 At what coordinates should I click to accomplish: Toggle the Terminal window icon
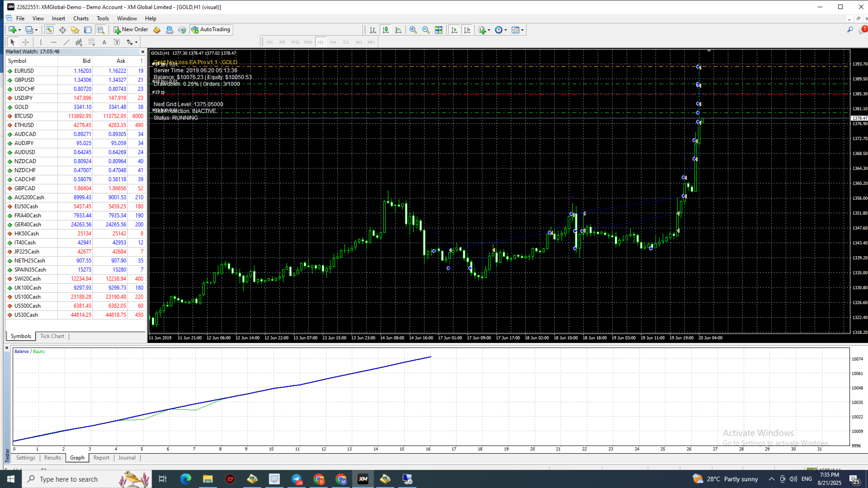pos(88,30)
